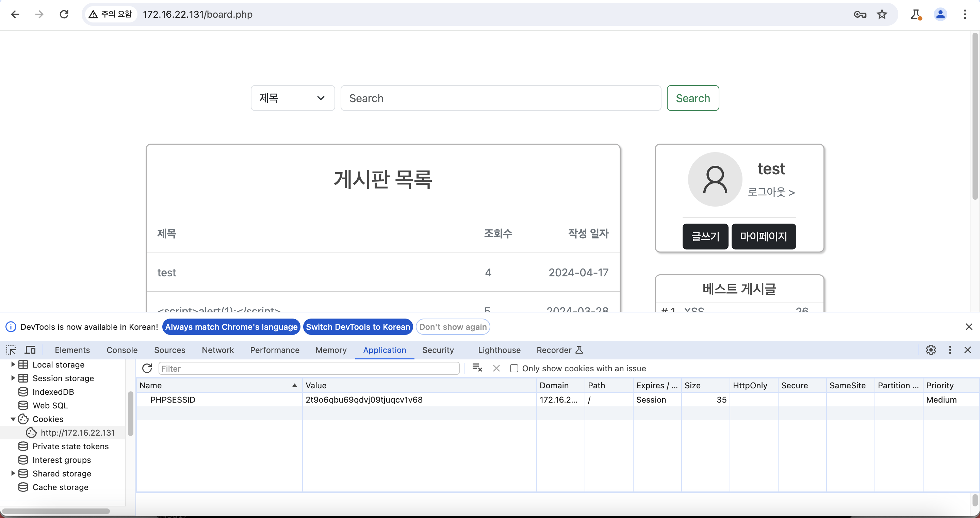Click the 마이페이지 button
This screenshot has height=518, width=980.
pos(764,236)
